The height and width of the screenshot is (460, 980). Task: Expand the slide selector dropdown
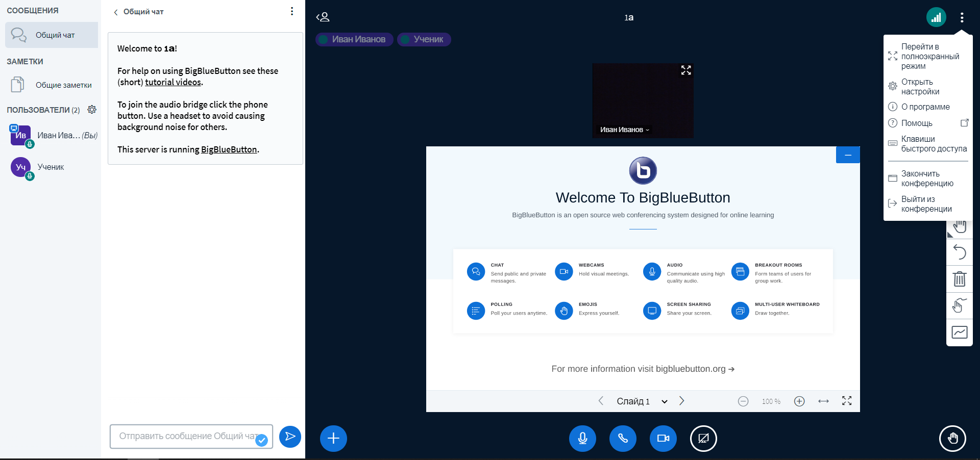664,401
